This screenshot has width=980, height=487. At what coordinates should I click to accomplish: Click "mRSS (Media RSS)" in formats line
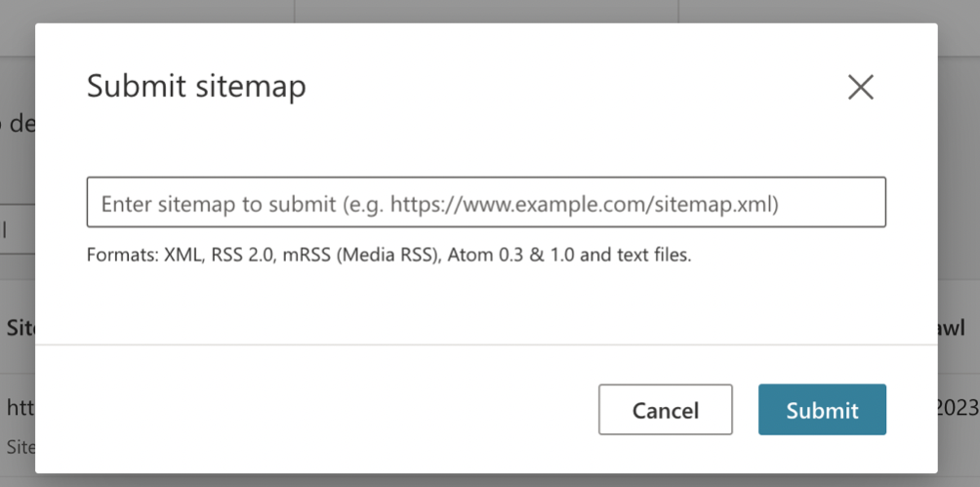point(359,257)
